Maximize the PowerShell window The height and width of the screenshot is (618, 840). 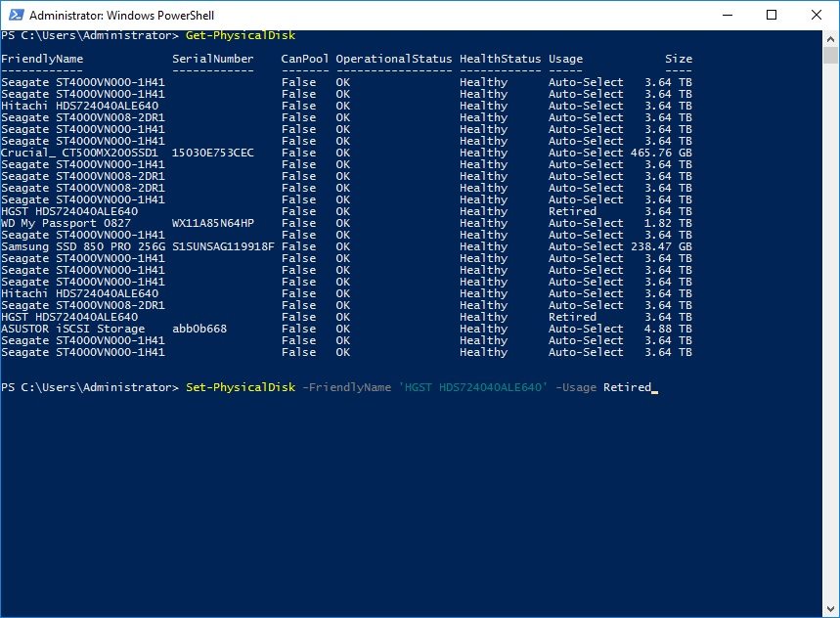[x=772, y=15]
